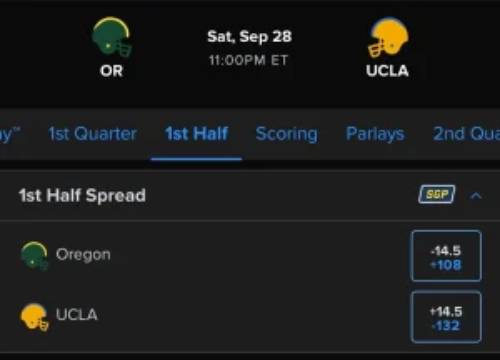
Task: Click the UCLA team label in header
Action: pyautogui.click(x=387, y=71)
